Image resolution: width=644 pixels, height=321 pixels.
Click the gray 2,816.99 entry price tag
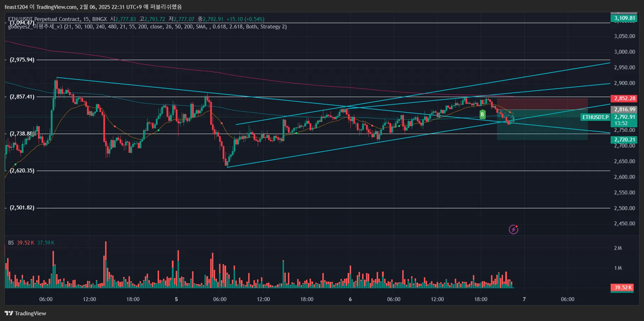coord(624,109)
